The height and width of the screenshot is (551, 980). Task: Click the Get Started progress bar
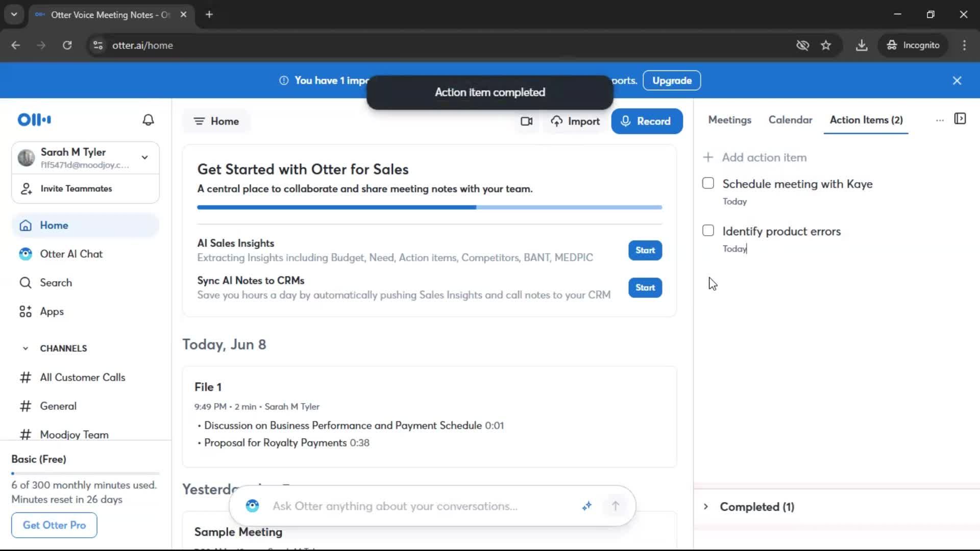(x=429, y=208)
